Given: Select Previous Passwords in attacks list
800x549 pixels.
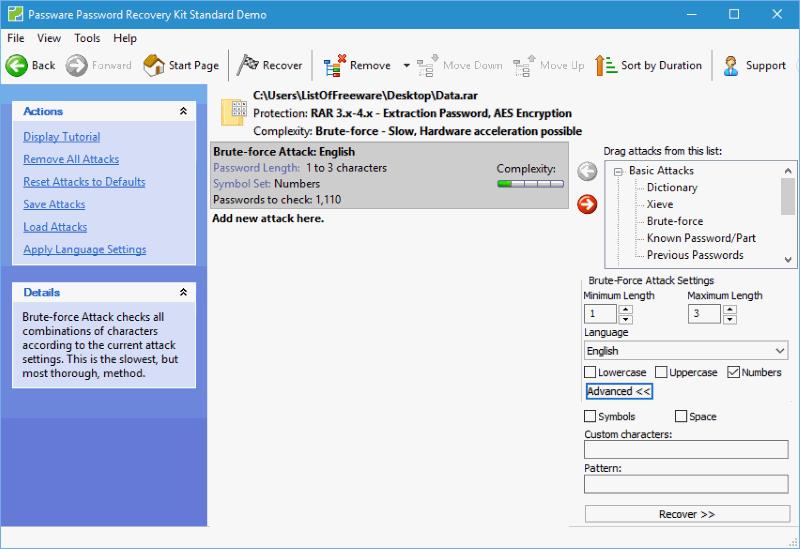Looking at the screenshot, I should [x=695, y=255].
